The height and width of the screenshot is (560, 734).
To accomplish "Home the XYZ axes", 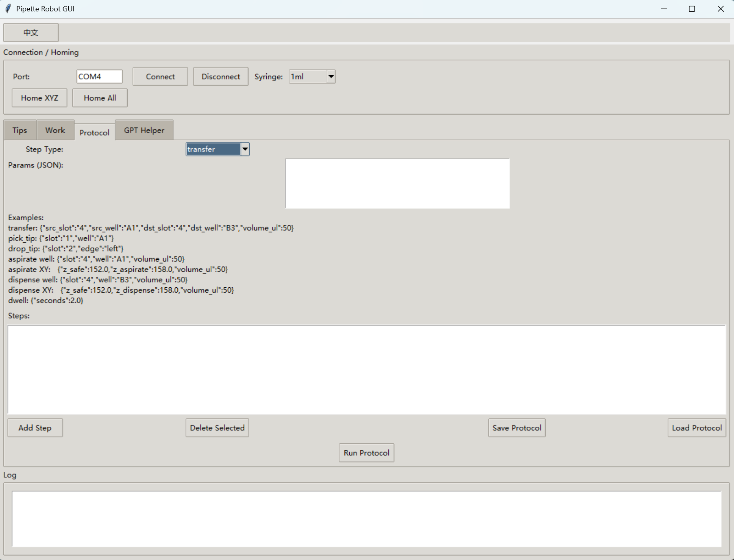I will [x=39, y=98].
